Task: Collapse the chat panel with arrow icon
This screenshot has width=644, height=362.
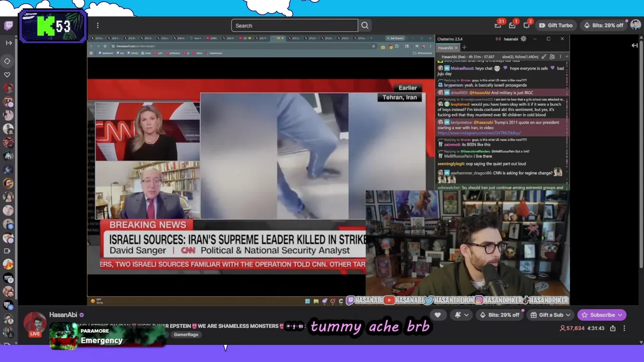Action: pyautogui.click(x=634, y=46)
